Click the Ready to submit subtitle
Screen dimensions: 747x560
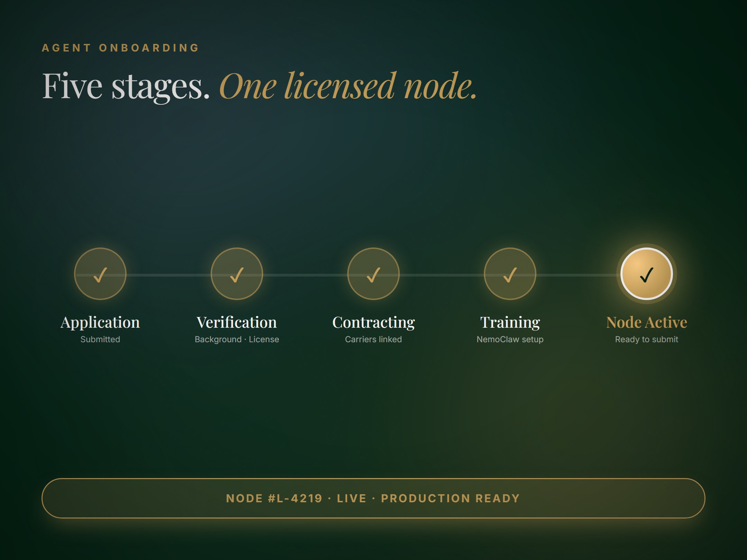pos(646,339)
